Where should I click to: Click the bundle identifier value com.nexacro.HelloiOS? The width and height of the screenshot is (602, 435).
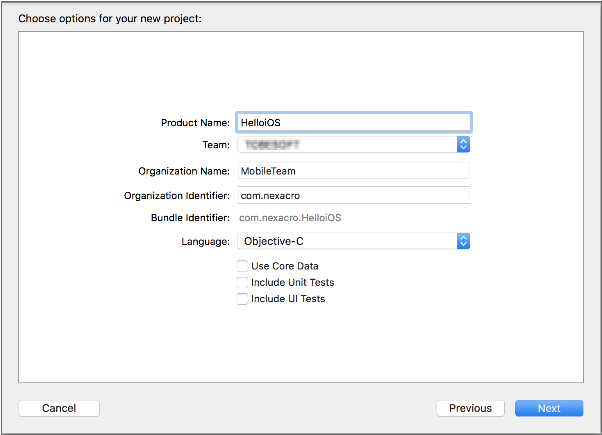click(x=291, y=218)
